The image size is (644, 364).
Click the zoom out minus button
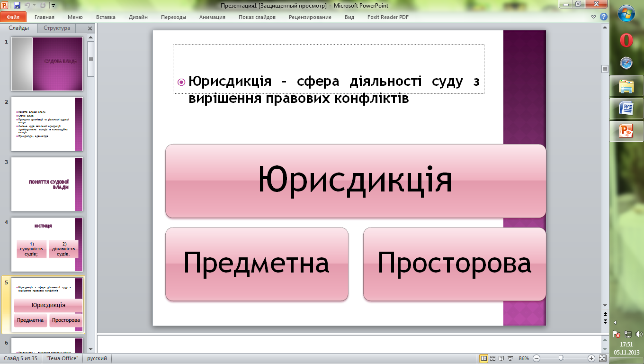tap(536, 358)
